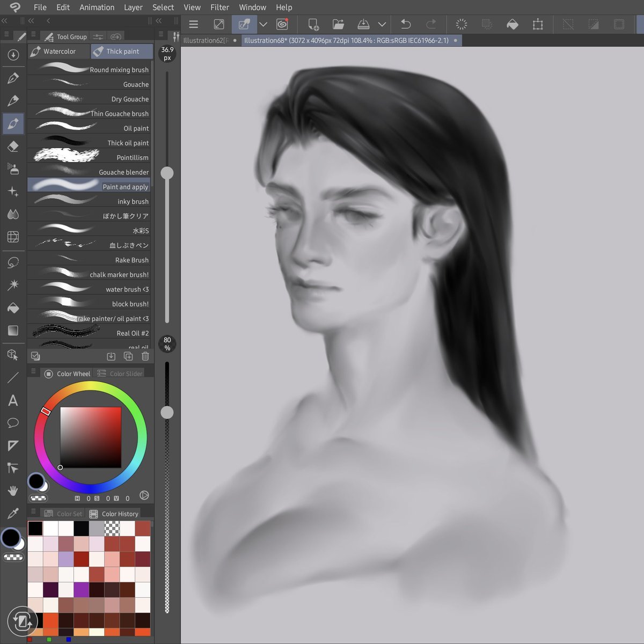Open the Layer menu

click(133, 8)
